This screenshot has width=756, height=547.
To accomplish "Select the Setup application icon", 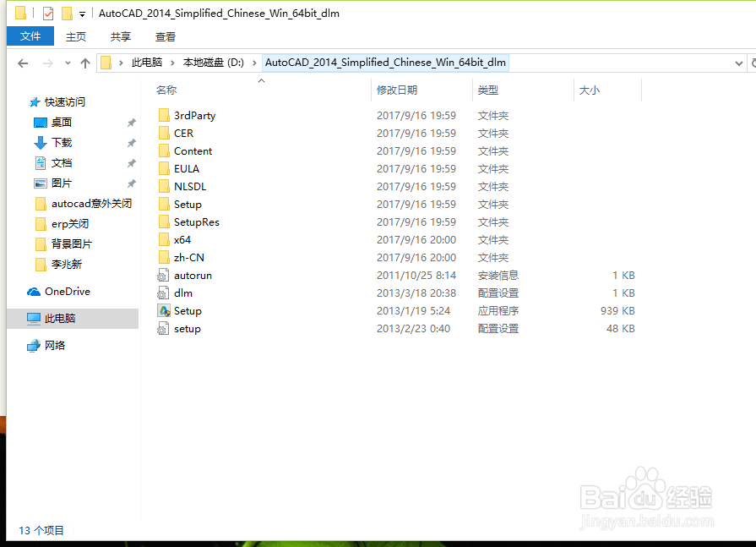I will coord(164,310).
